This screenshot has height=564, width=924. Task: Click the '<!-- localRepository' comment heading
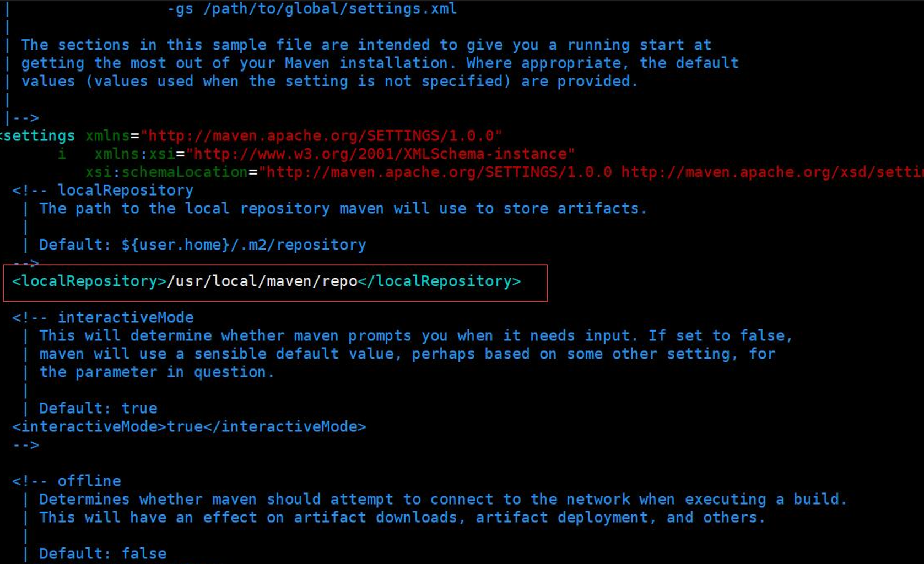pyautogui.click(x=103, y=190)
